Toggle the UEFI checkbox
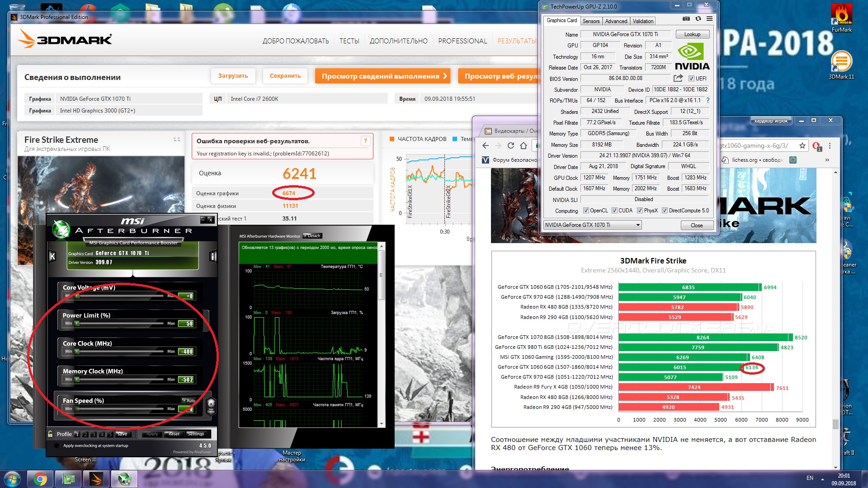This screenshot has height=488, width=868. (691, 79)
